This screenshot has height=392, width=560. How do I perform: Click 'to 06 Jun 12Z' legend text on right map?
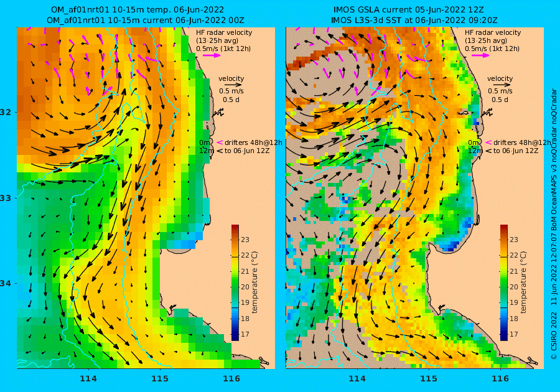click(x=515, y=151)
